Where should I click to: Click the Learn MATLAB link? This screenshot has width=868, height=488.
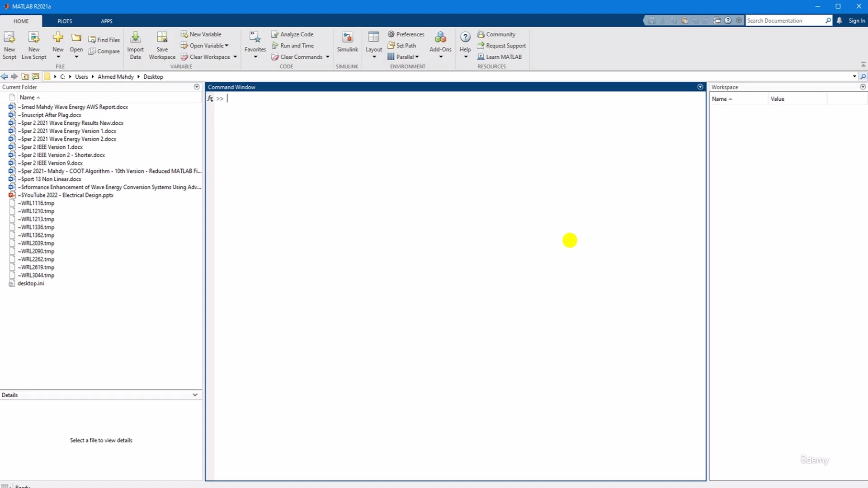pos(503,57)
